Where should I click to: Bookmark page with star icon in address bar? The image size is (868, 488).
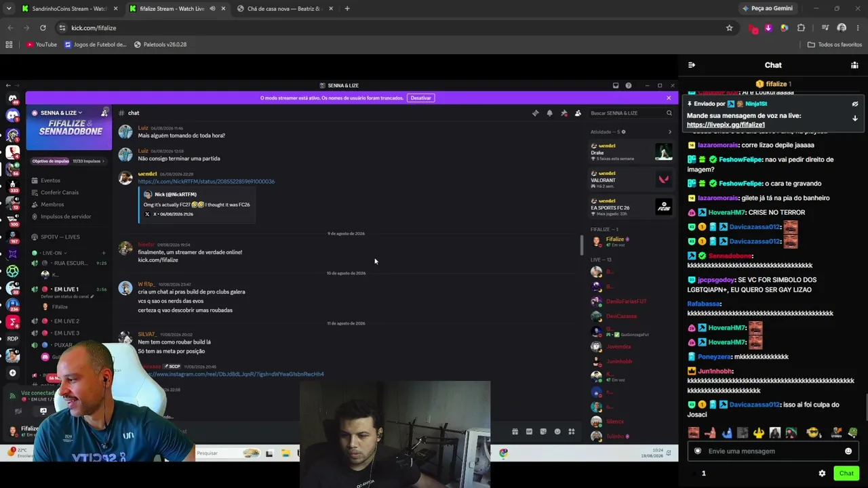[730, 28]
